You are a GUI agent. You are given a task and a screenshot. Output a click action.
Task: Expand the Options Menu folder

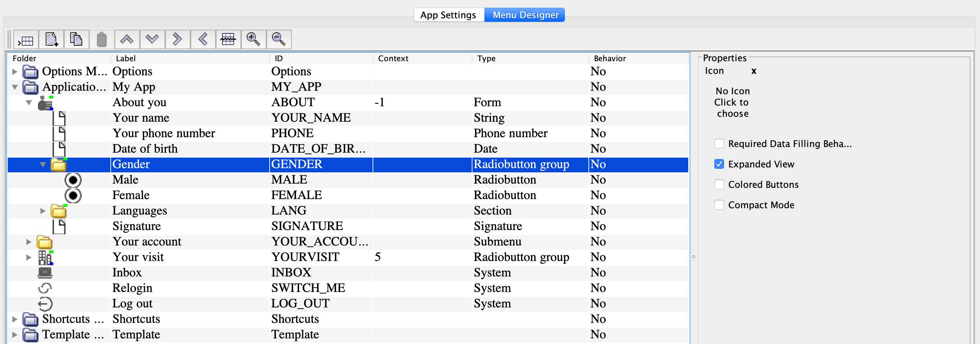pyautogui.click(x=15, y=71)
